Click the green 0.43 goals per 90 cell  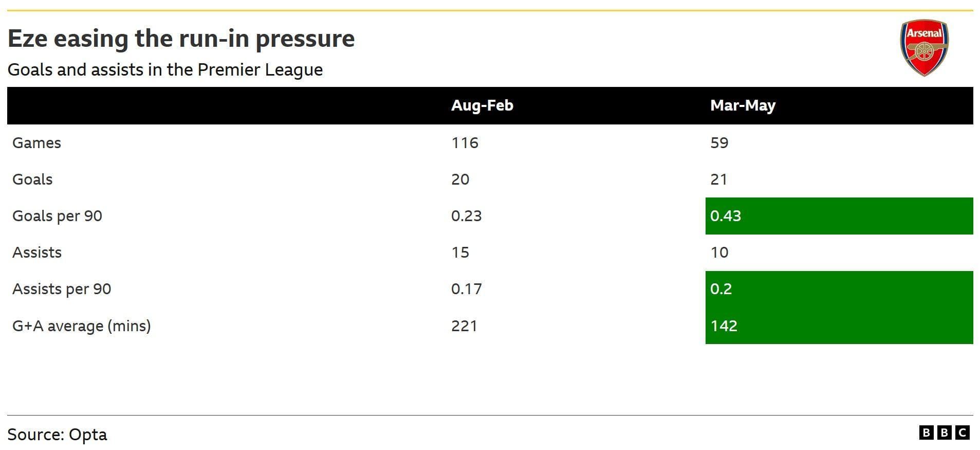[x=839, y=216]
